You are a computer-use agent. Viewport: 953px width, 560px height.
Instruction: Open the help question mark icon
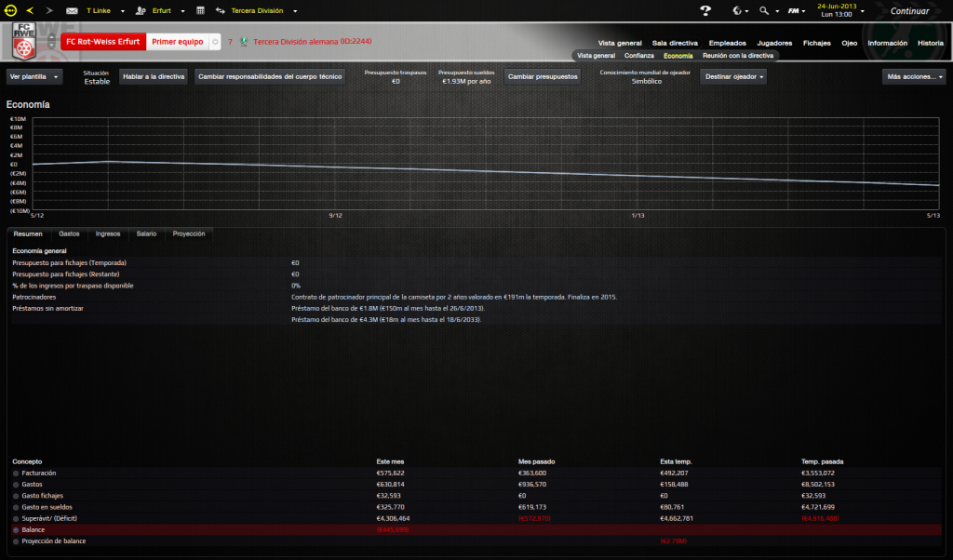(705, 11)
